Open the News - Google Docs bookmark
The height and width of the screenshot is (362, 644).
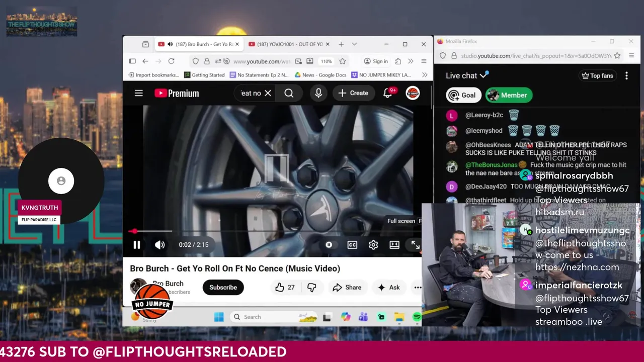point(320,75)
